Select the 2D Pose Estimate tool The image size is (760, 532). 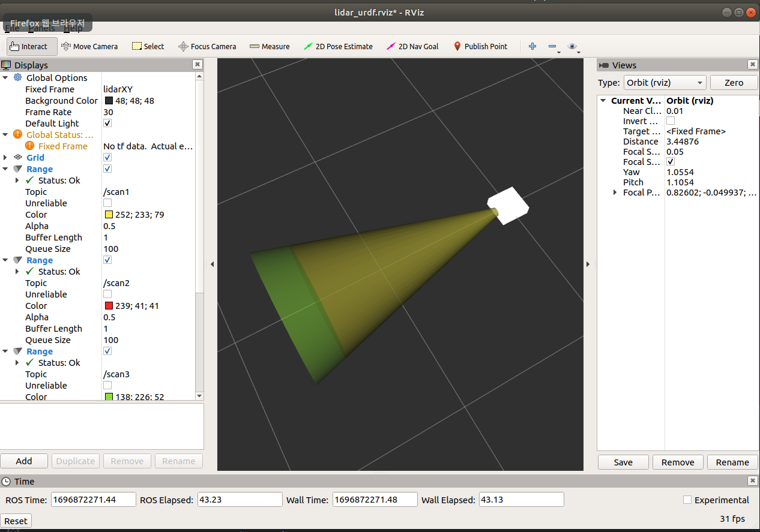pos(338,46)
